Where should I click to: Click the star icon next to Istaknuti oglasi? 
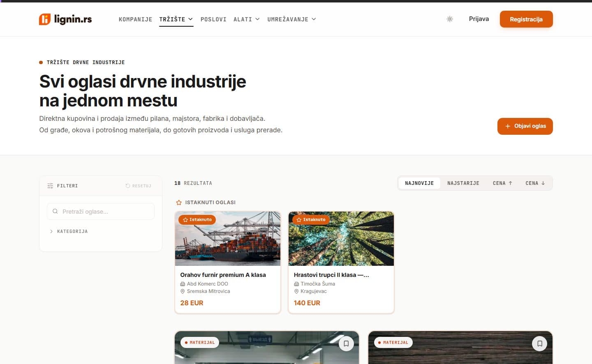coord(179,203)
